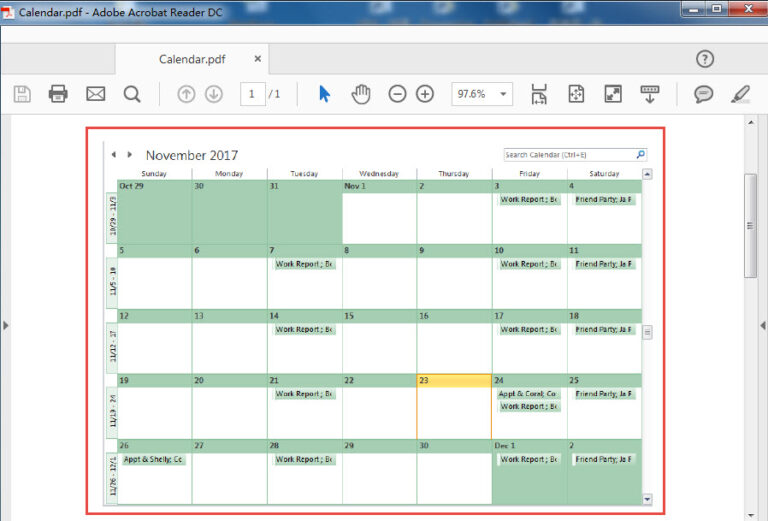This screenshot has width=768, height=521.
Task: Click the 11/26 - 12/1 week label
Action: [112, 476]
